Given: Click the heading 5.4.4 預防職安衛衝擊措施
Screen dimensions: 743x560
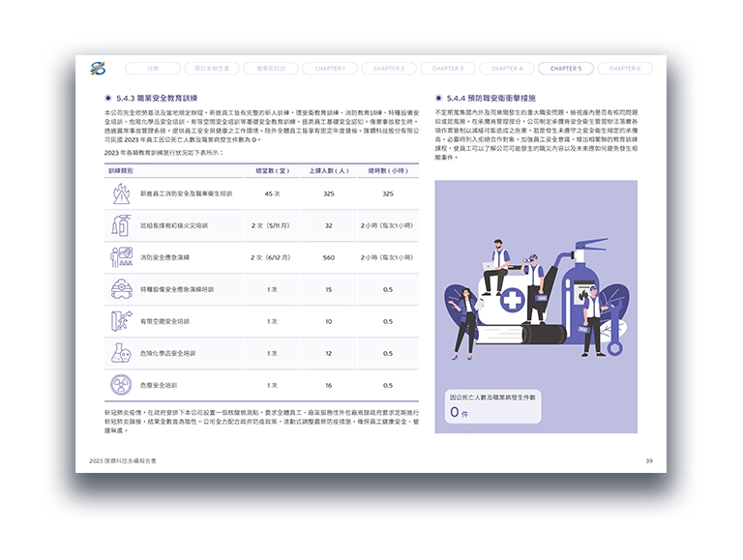Looking at the screenshot, I should coord(490,98).
